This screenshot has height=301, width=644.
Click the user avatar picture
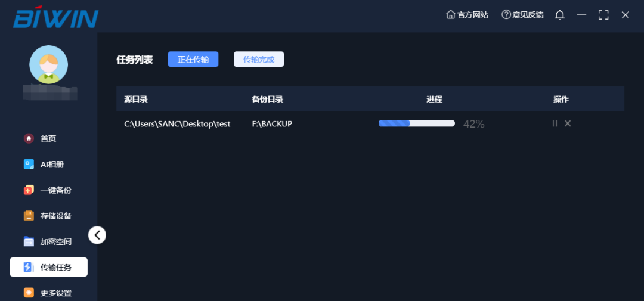click(x=48, y=64)
